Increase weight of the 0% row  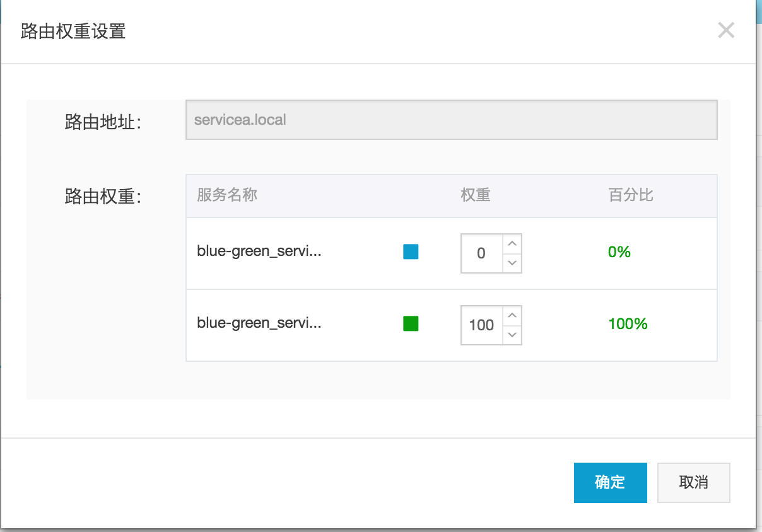click(512, 244)
